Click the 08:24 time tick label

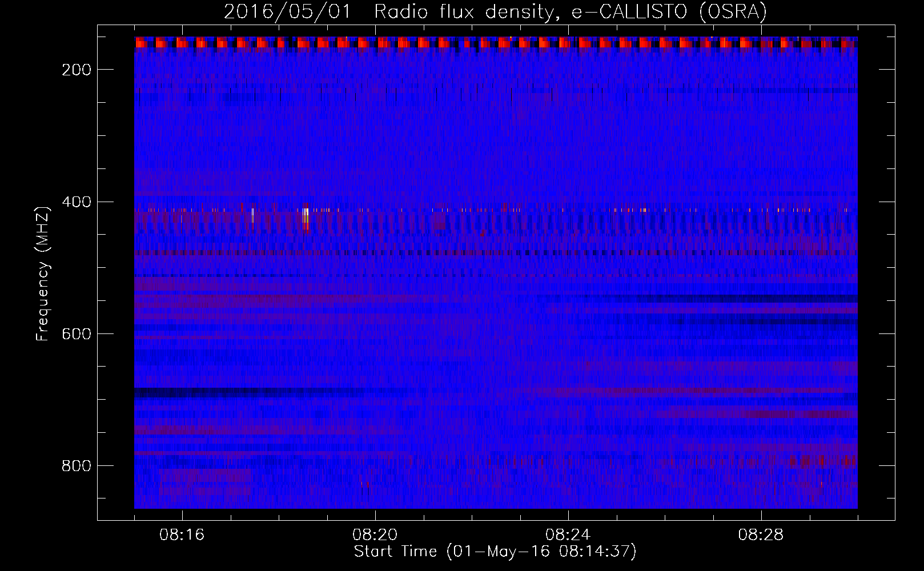tap(568, 535)
